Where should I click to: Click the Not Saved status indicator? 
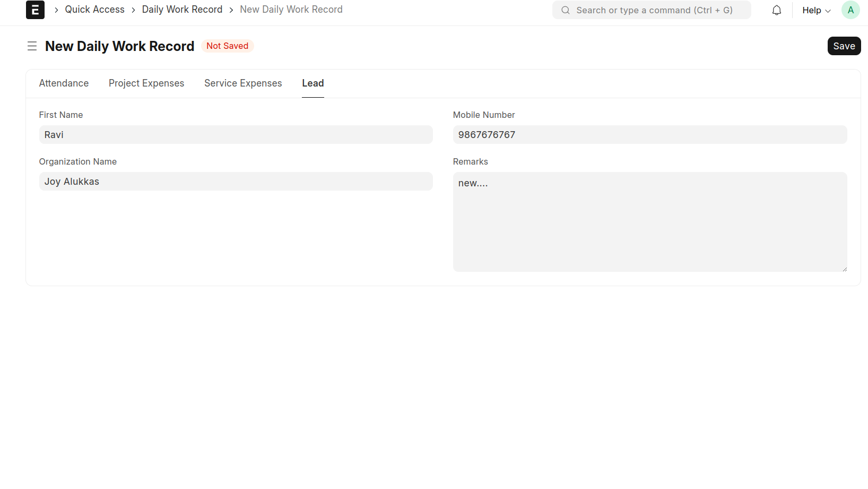[x=227, y=46]
